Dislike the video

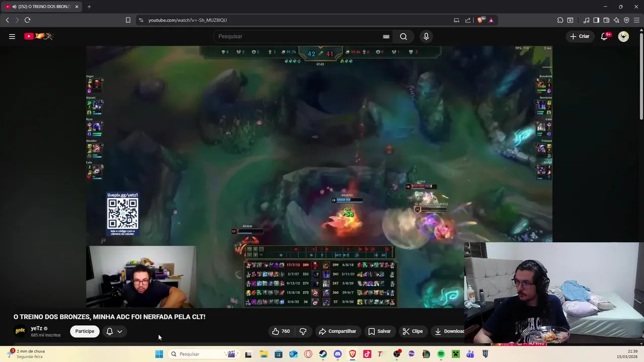(303, 331)
